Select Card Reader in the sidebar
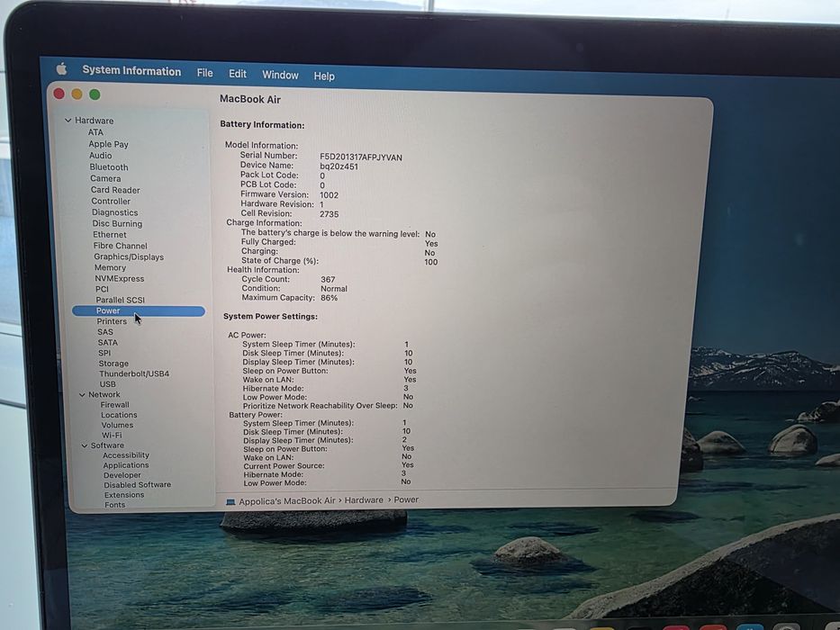The image size is (840, 630). point(114,190)
